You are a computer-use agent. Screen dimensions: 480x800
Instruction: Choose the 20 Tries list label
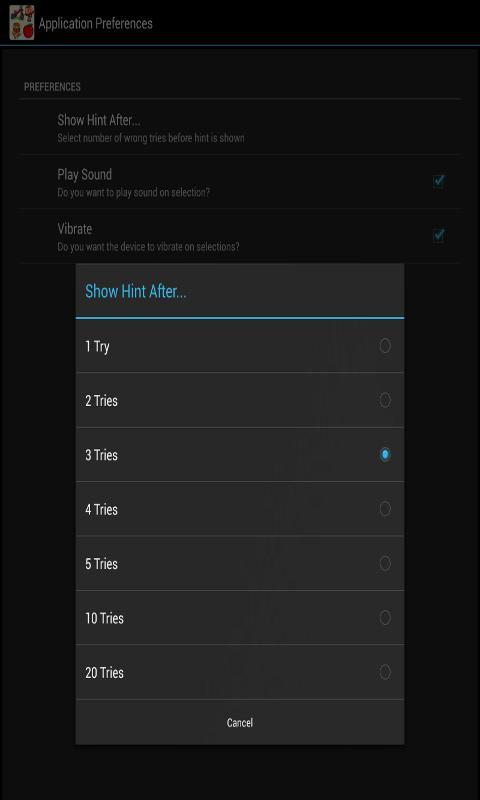[105, 672]
